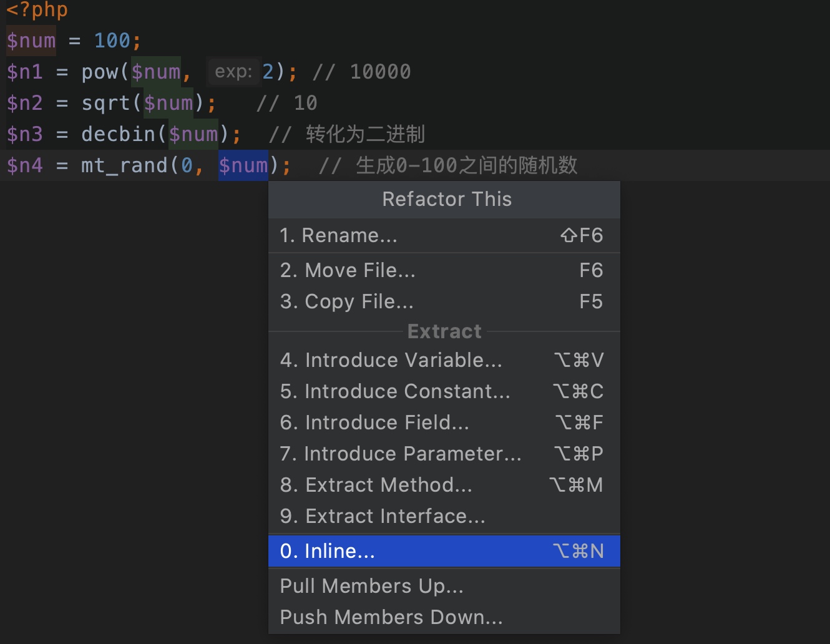This screenshot has height=644, width=830.
Task: Select Move File... menu entry
Action: point(444,270)
